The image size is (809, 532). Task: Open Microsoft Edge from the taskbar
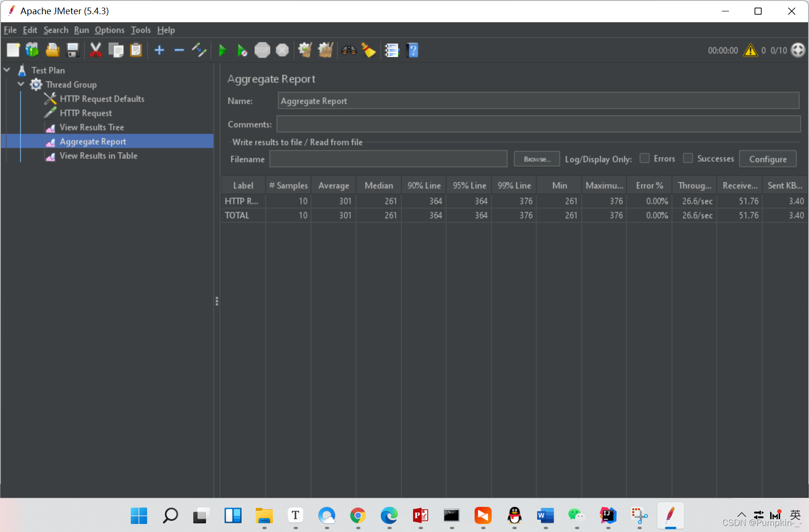point(389,515)
